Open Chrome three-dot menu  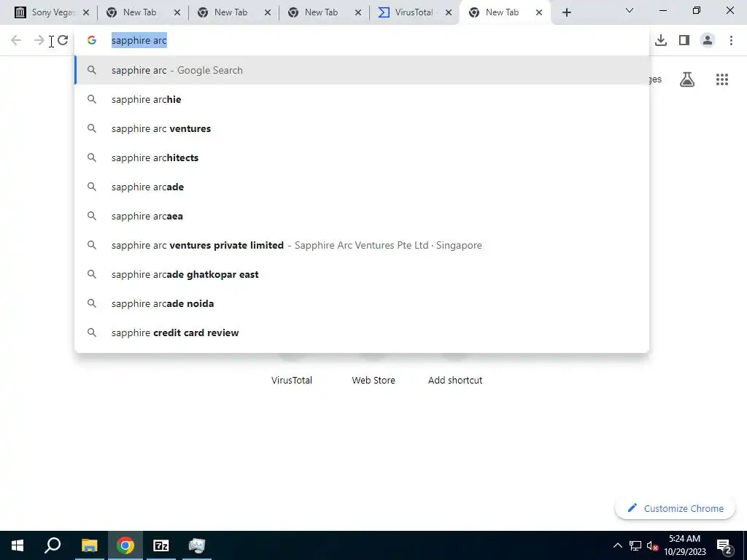[731, 41]
